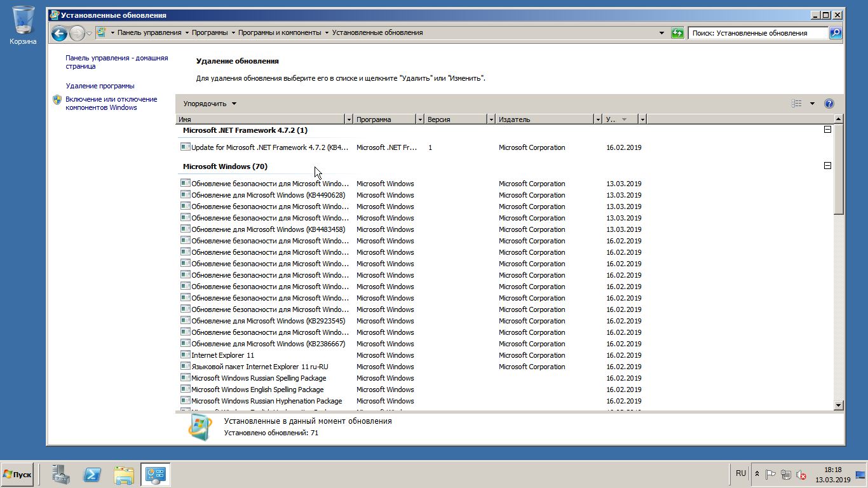The width and height of the screenshot is (868, 488).
Task: Open the Программа column filter dropdown
Action: (x=420, y=119)
